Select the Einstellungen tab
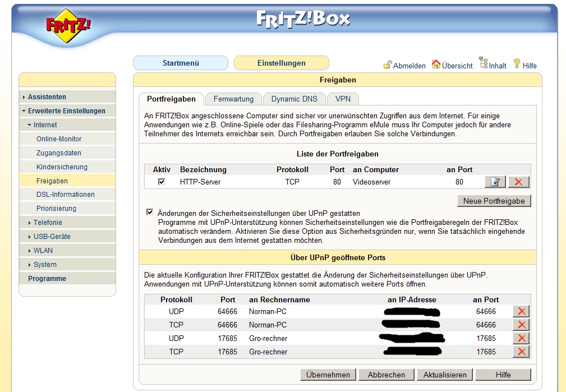This screenshot has height=392, width=566. tap(282, 63)
